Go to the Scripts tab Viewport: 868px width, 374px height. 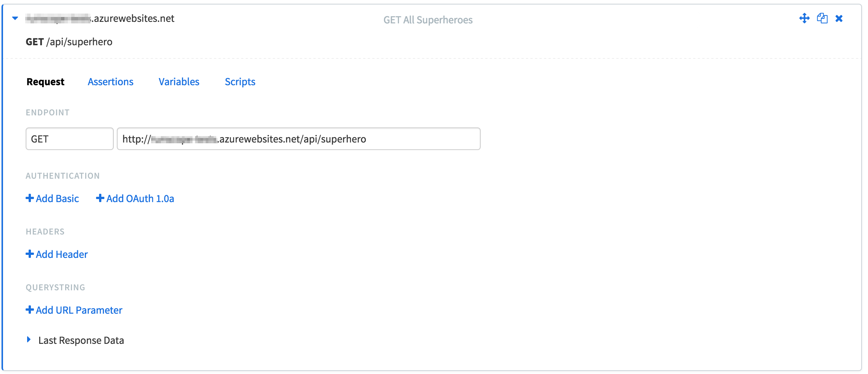(240, 82)
